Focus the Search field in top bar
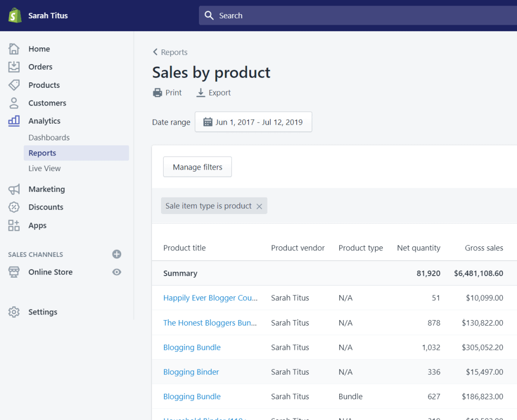The height and width of the screenshot is (420, 517). (x=353, y=16)
